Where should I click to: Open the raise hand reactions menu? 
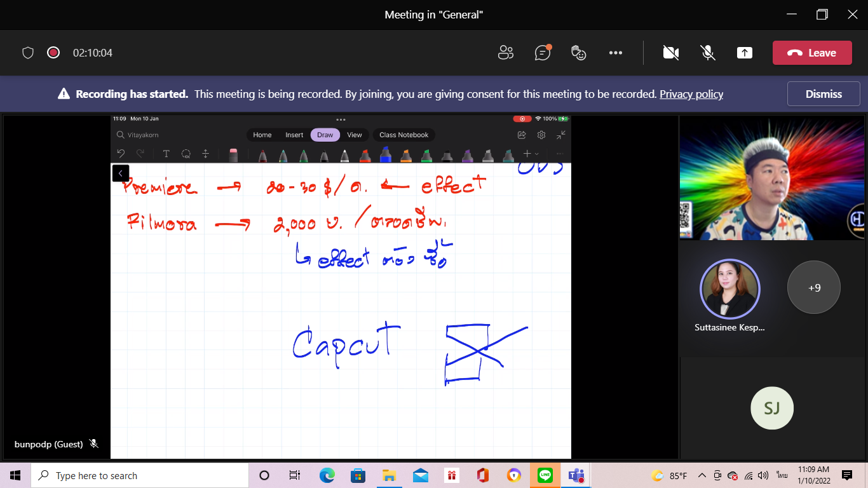point(579,53)
